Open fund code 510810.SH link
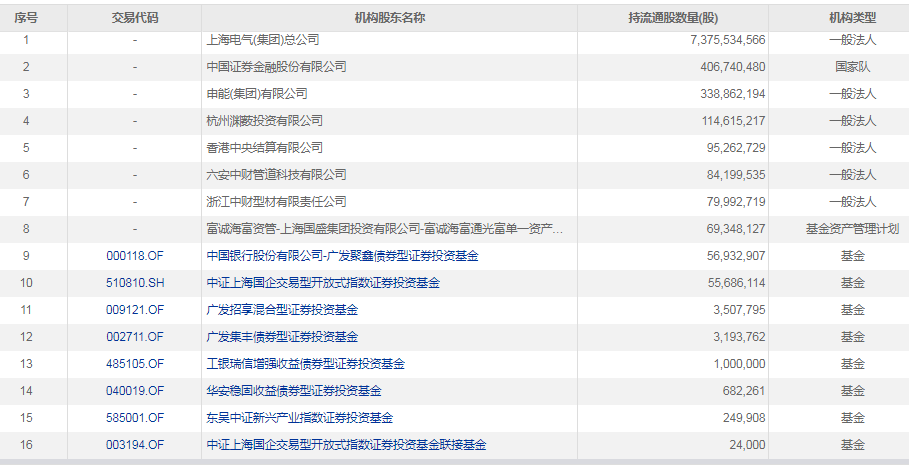 point(135,283)
